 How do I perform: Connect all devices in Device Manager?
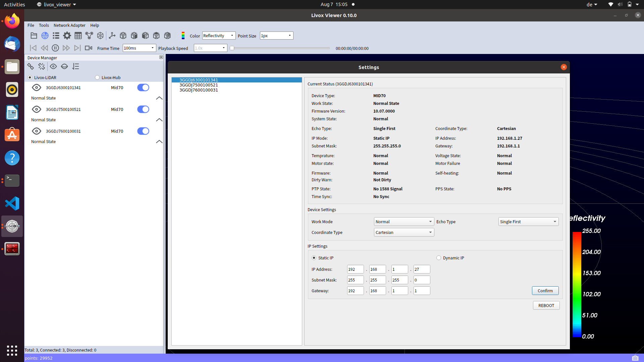coord(31,66)
